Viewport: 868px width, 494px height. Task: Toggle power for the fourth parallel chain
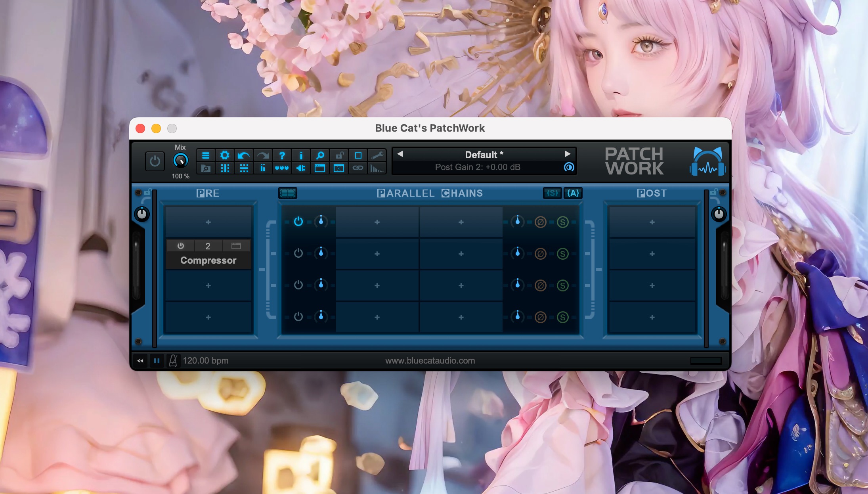(x=298, y=317)
